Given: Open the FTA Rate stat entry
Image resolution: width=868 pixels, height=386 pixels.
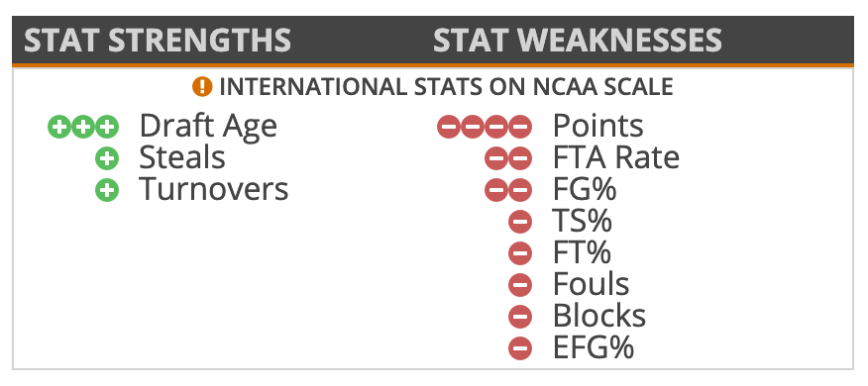Looking at the screenshot, I should pos(616,157).
